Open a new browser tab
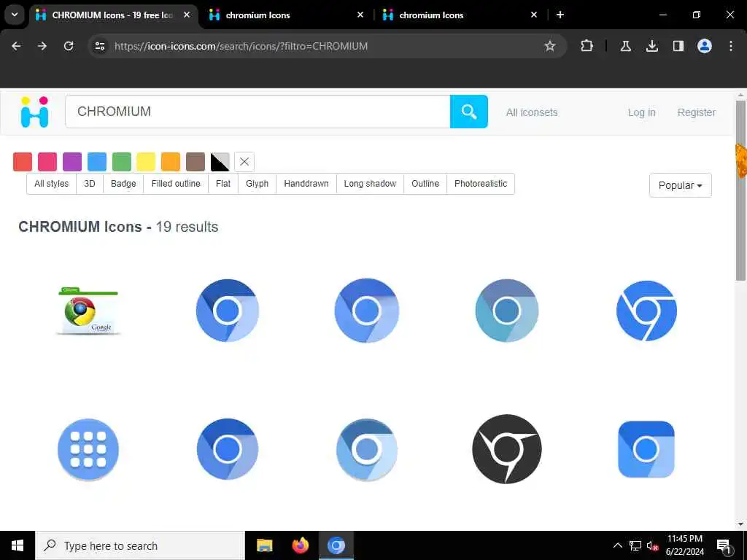This screenshot has width=747, height=560. click(560, 15)
